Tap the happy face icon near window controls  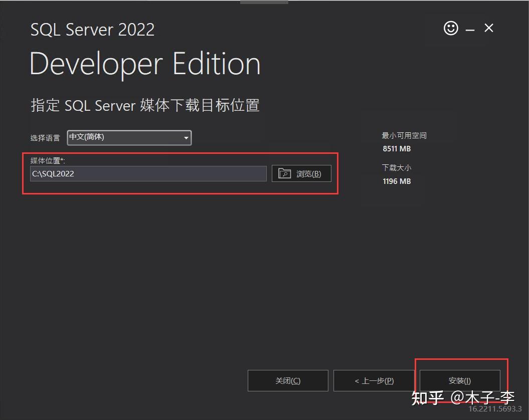pyautogui.click(x=450, y=28)
